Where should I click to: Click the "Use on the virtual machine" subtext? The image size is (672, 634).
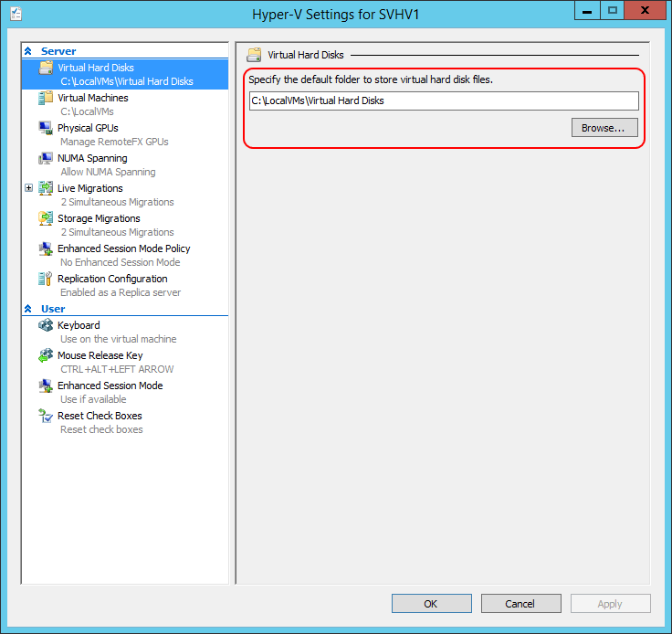119,339
